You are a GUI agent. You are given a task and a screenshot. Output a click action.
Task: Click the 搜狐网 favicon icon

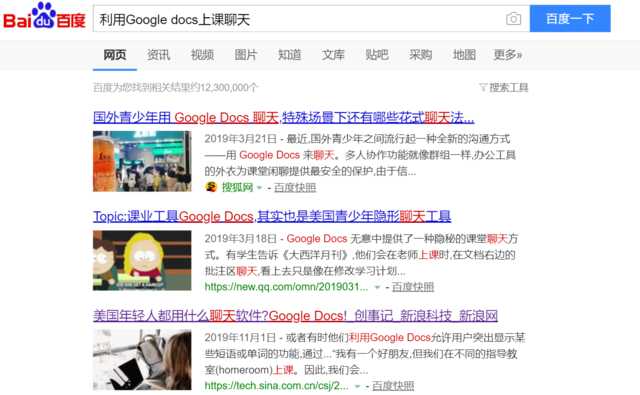[x=211, y=187]
